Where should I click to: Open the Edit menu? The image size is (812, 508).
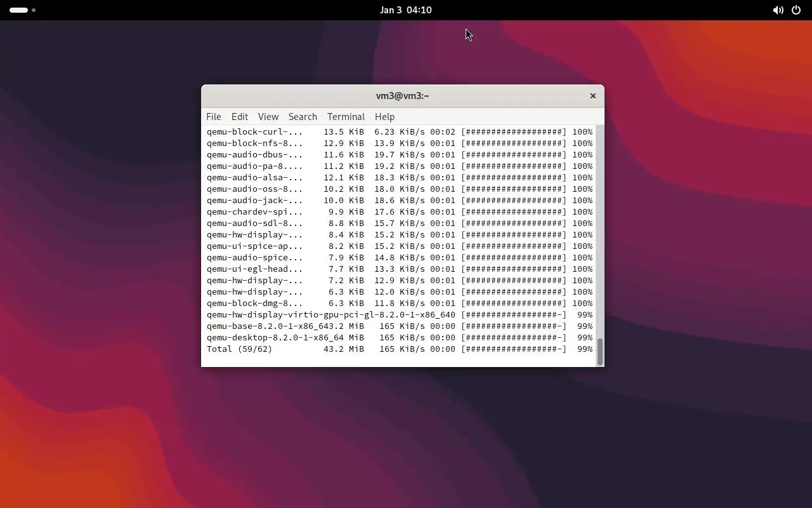[x=240, y=117]
